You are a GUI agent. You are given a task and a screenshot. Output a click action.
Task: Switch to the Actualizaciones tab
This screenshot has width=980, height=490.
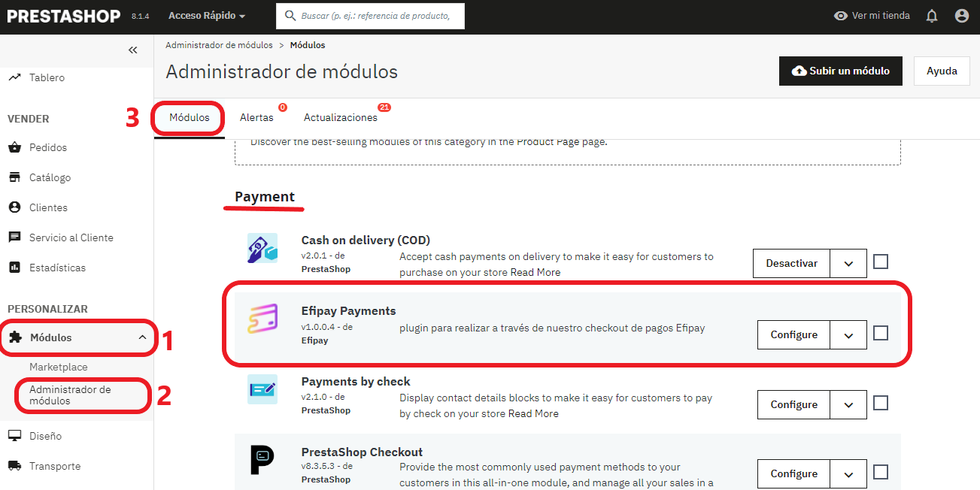pos(341,118)
